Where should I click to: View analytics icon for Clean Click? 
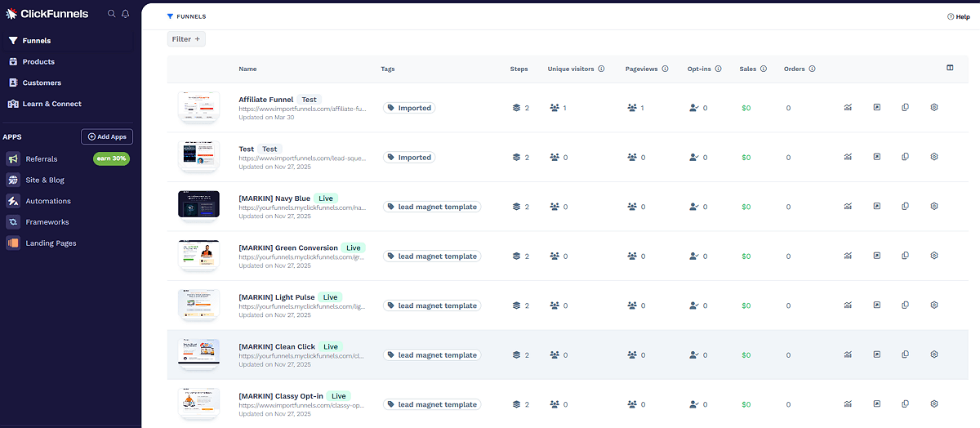coord(848,354)
